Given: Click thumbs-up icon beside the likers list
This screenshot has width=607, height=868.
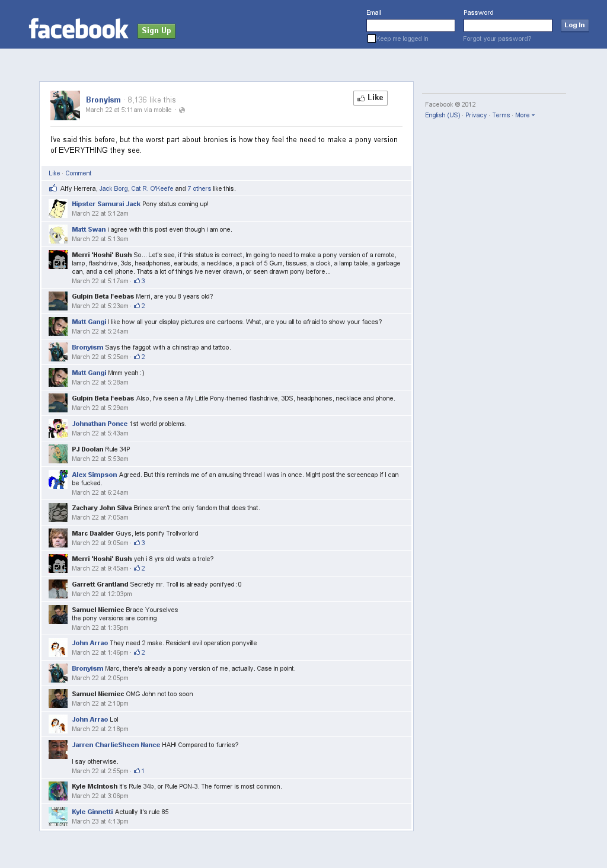Looking at the screenshot, I should coord(53,188).
